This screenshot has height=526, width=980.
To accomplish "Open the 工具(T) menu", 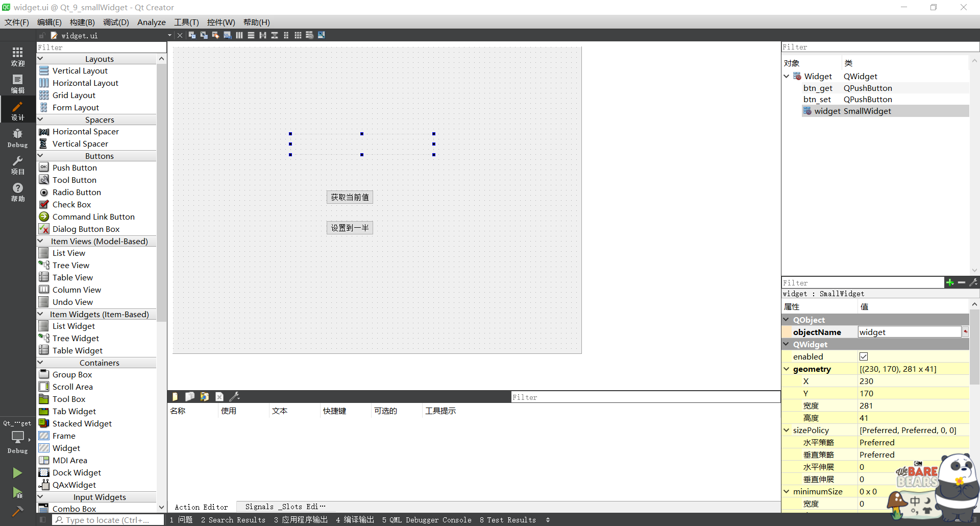I will tap(186, 22).
